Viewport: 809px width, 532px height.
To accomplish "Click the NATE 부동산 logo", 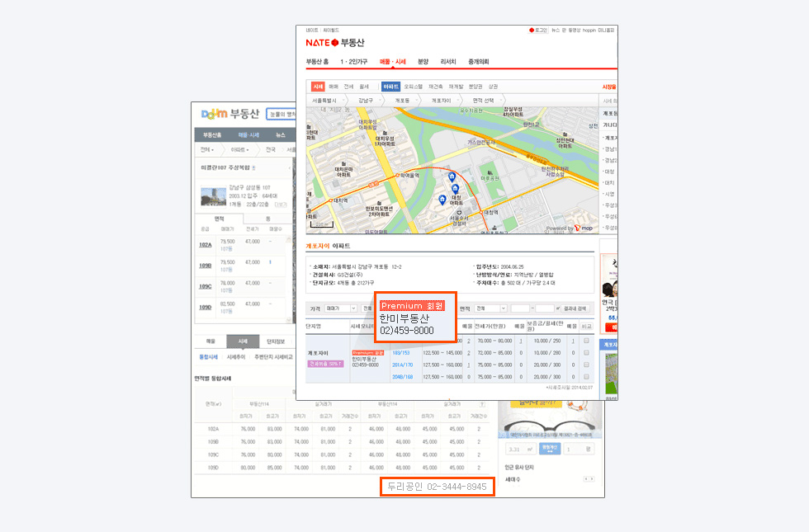I will [x=335, y=43].
